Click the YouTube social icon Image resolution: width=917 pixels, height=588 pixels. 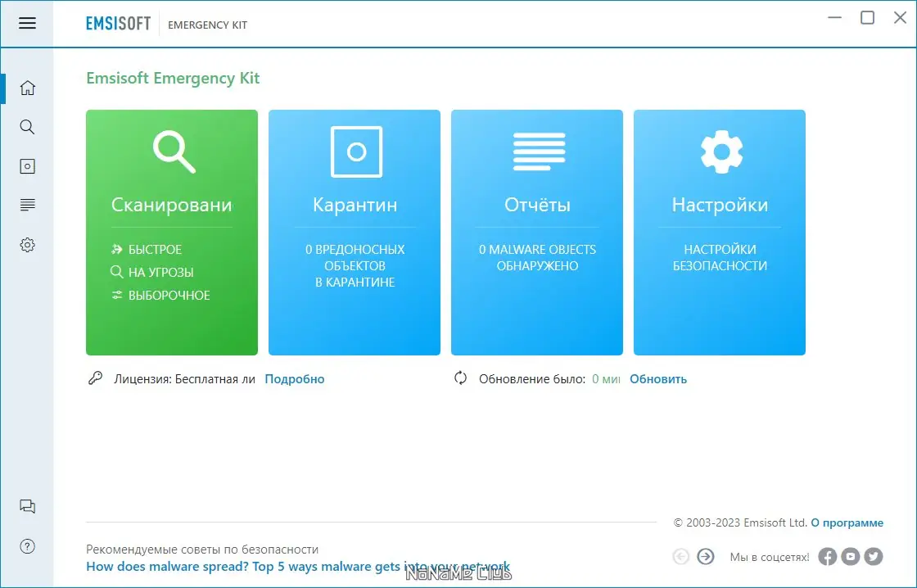[x=850, y=556]
